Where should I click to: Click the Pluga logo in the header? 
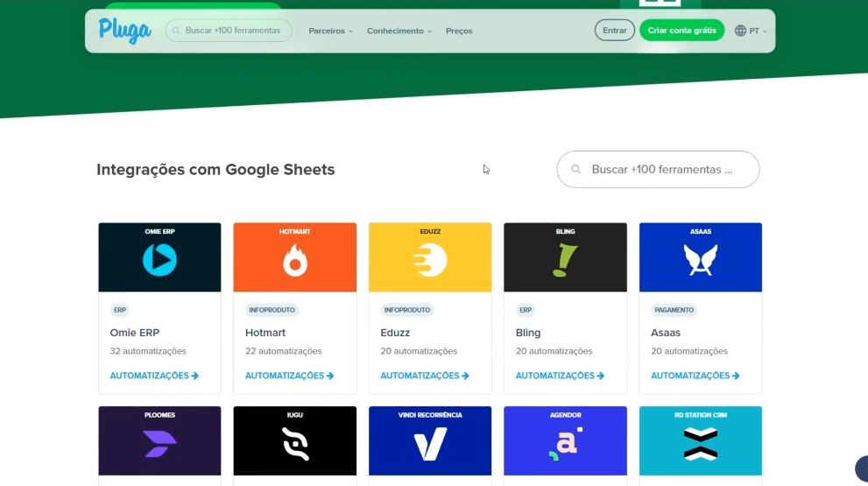pos(125,30)
